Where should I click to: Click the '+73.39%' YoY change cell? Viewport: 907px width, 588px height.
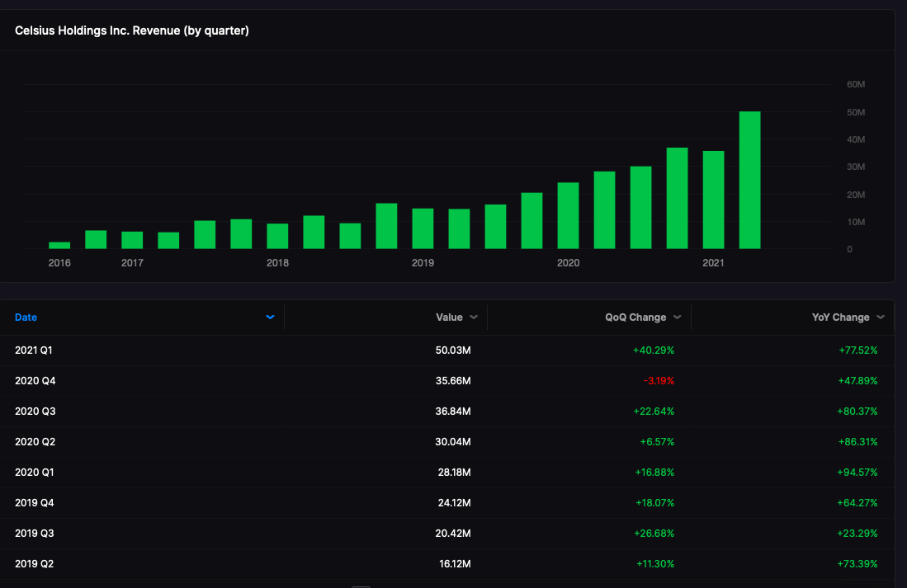857,564
